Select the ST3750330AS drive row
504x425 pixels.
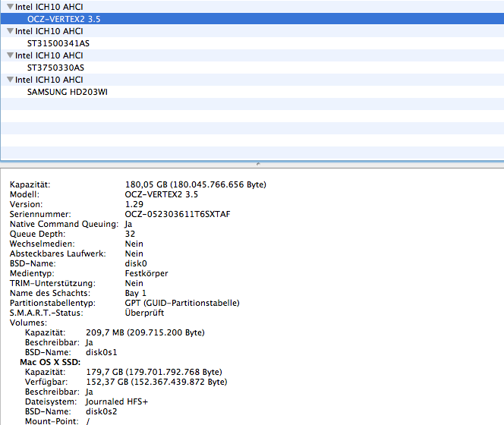click(252, 68)
